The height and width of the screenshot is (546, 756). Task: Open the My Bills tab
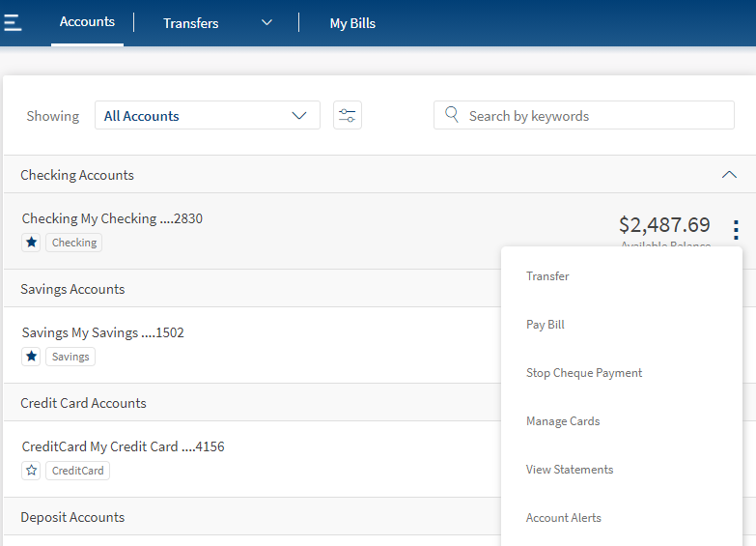352,23
